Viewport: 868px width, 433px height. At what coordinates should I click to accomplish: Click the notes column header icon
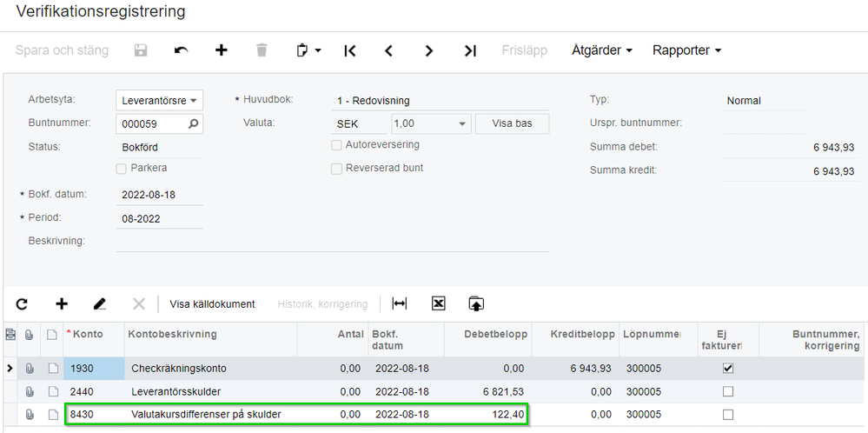[52, 334]
